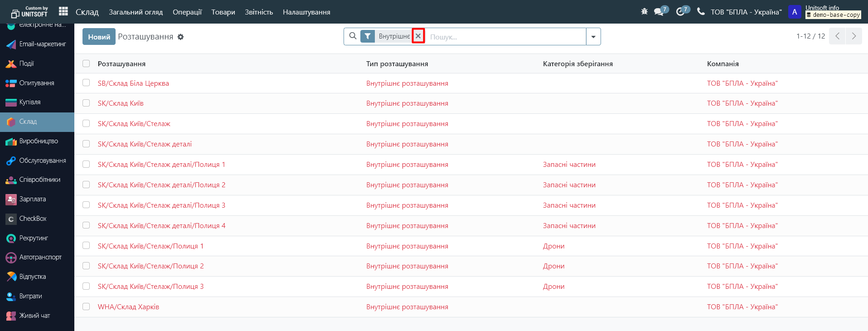
Task: Check the Стелаж деталі/Полиця 1 row checkbox
Action: pos(86,164)
